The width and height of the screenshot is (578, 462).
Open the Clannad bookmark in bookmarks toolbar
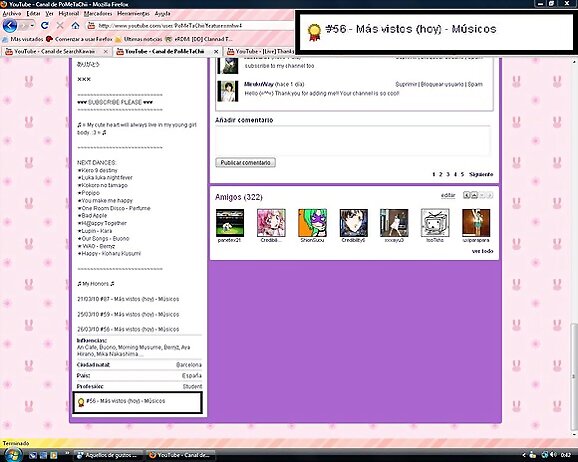point(199,39)
